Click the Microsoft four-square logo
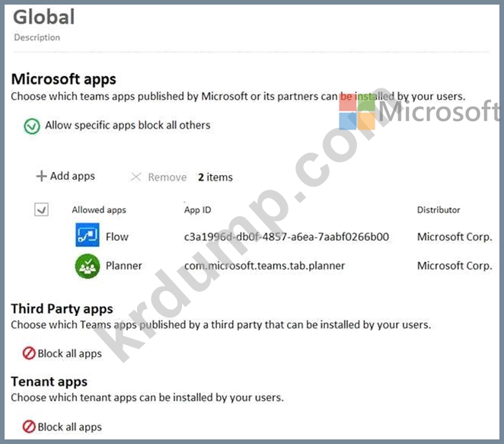504x444 pixels. [357, 112]
